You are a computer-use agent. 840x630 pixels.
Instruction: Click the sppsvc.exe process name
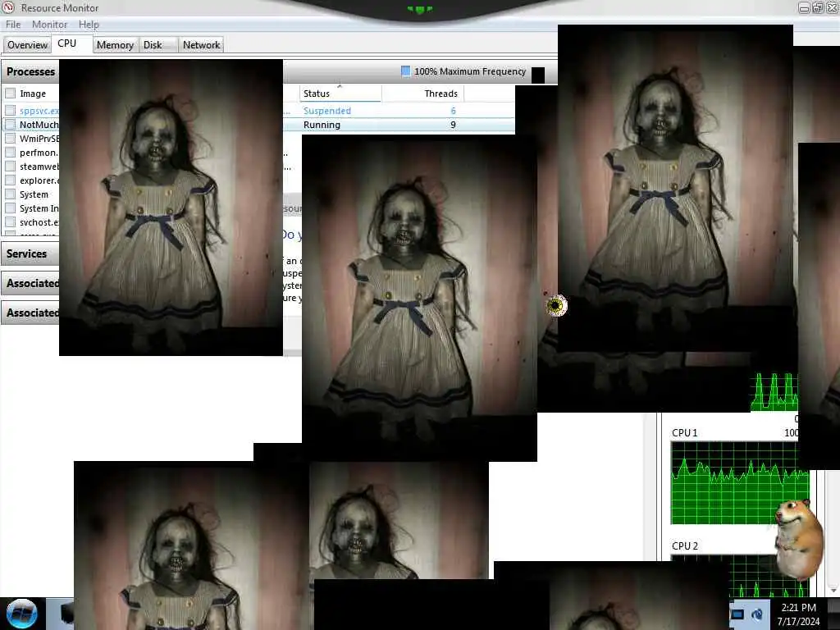39,111
